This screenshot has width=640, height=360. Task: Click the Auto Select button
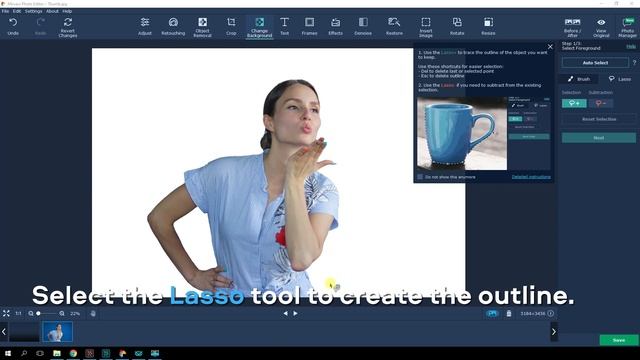595,62
